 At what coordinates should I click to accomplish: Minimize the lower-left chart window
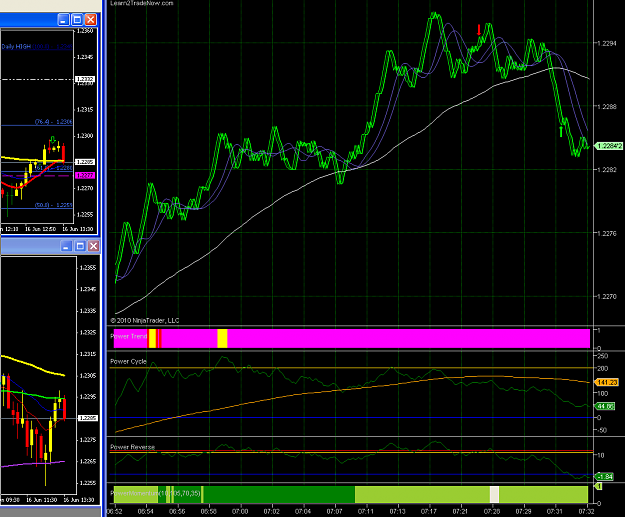[66, 246]
